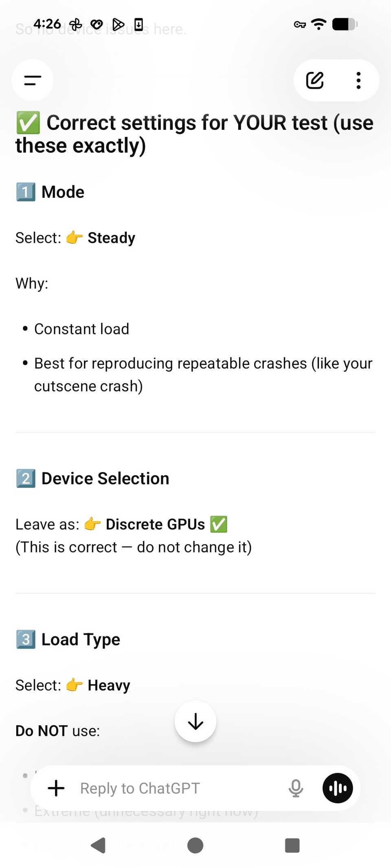
Task: Open the sidebar hamburger menu
Action: click(33, 80)
